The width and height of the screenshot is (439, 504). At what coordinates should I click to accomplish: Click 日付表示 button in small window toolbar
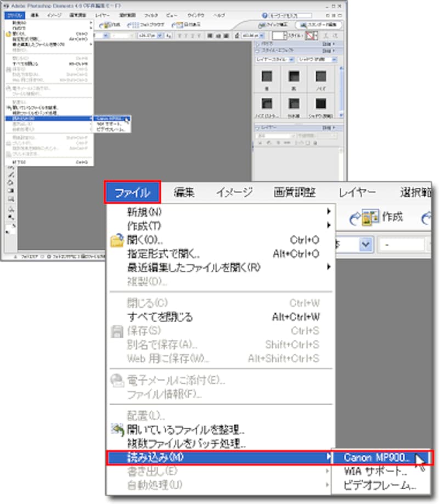pyautogui.click(x=187, y=25)
